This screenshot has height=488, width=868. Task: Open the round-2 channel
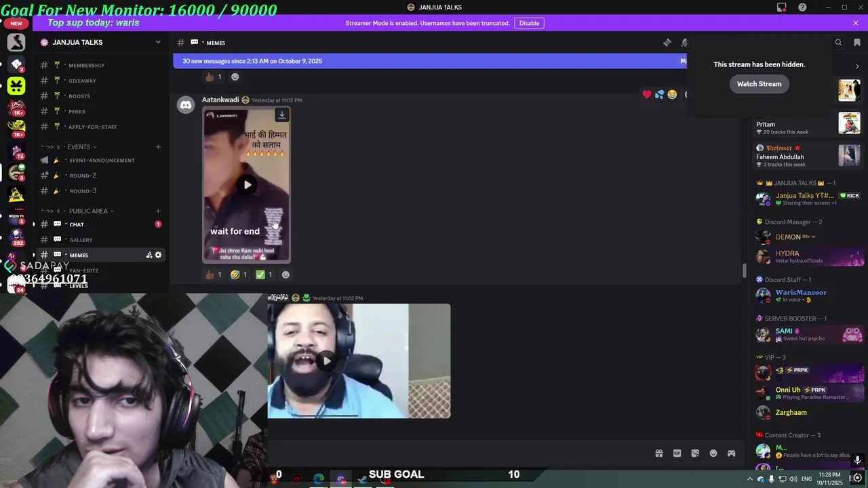coord(100,176)
